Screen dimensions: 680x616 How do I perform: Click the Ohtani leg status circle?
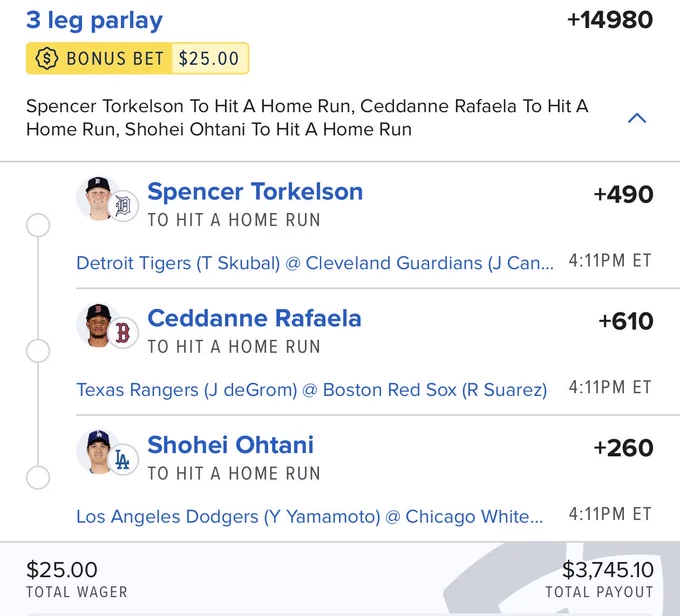(x=38, y=478)
